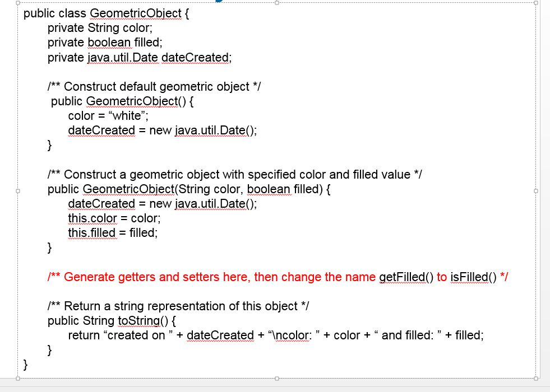The image size is (550, 392).
Task: Click the "this.filled = filled;" statement
Action: tap(112, 232)
